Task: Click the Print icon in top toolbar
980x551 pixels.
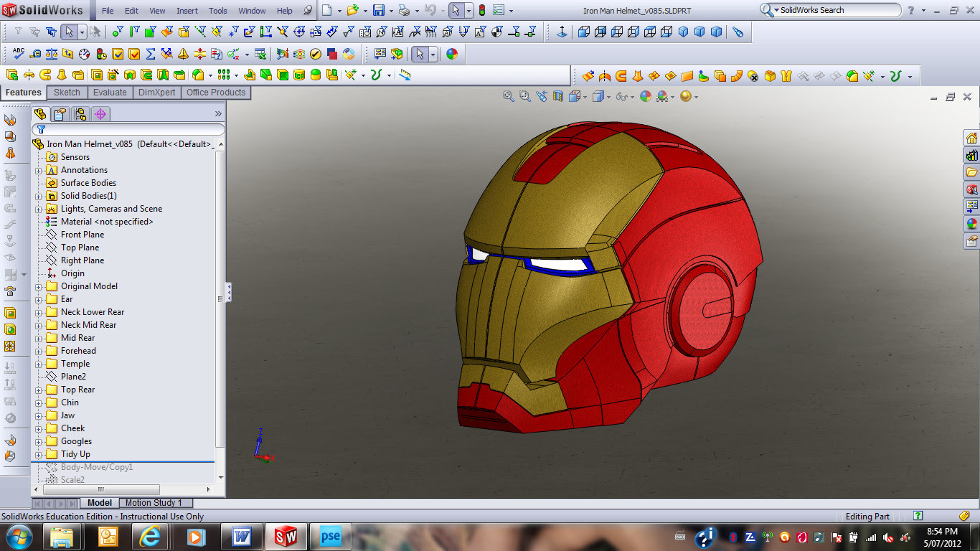Action: coord(404,11)
